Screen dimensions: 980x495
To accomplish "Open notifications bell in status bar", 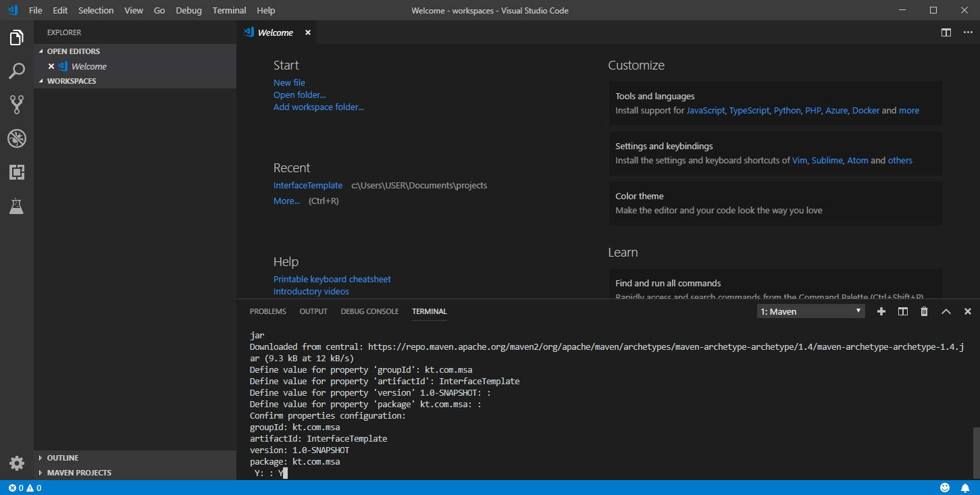I will click(x=966, y=488).
